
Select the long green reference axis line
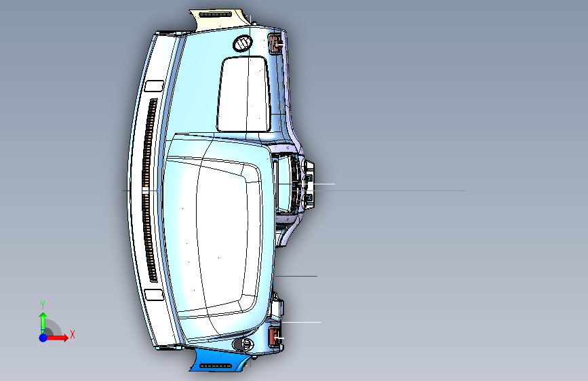tap(378, 191)
